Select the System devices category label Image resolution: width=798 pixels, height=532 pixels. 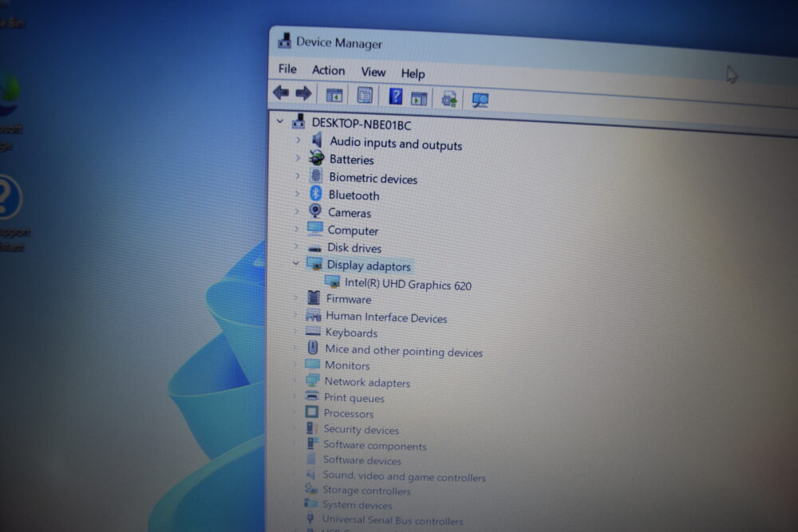(357, 505)
